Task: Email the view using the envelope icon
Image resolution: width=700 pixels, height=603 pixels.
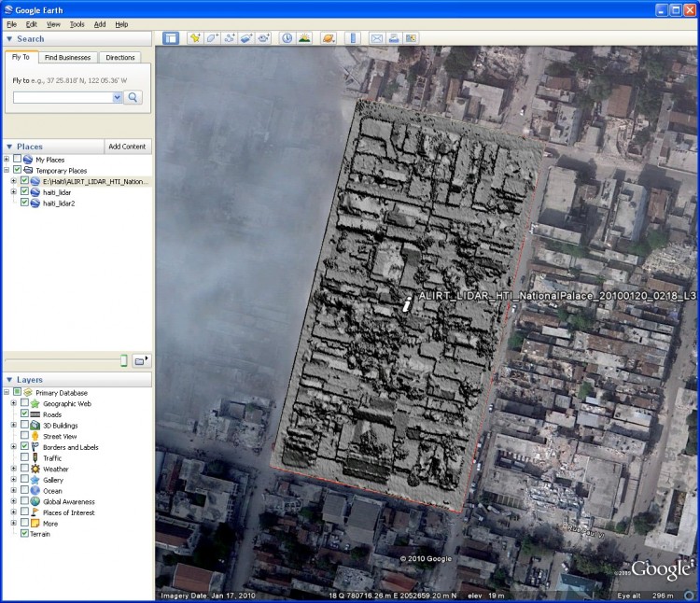Action: click(x=377, y=38)
